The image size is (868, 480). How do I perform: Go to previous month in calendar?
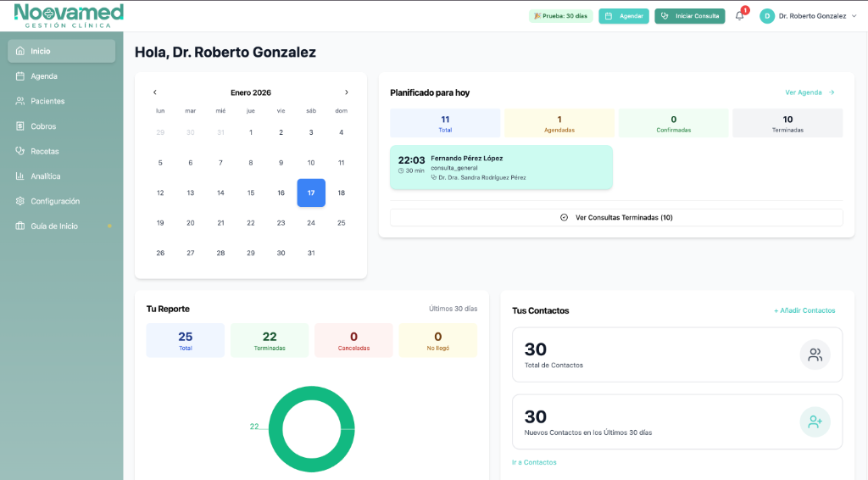click(x=155, y=92)
